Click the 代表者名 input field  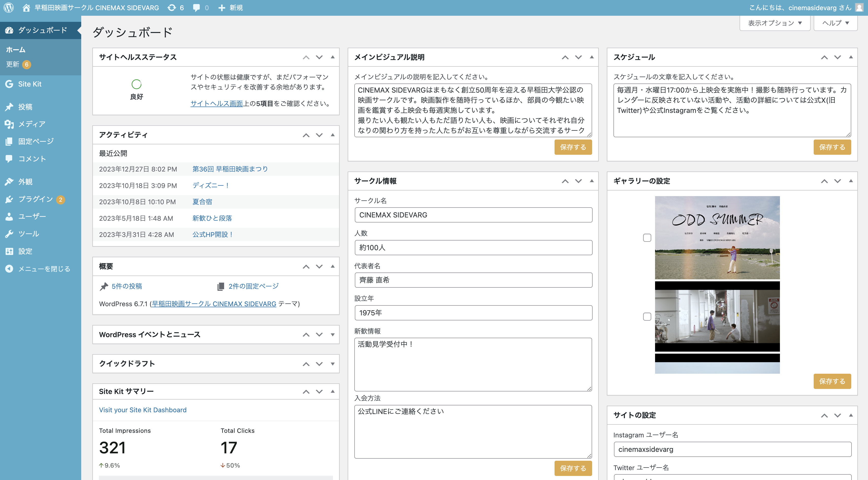(473, 280)
